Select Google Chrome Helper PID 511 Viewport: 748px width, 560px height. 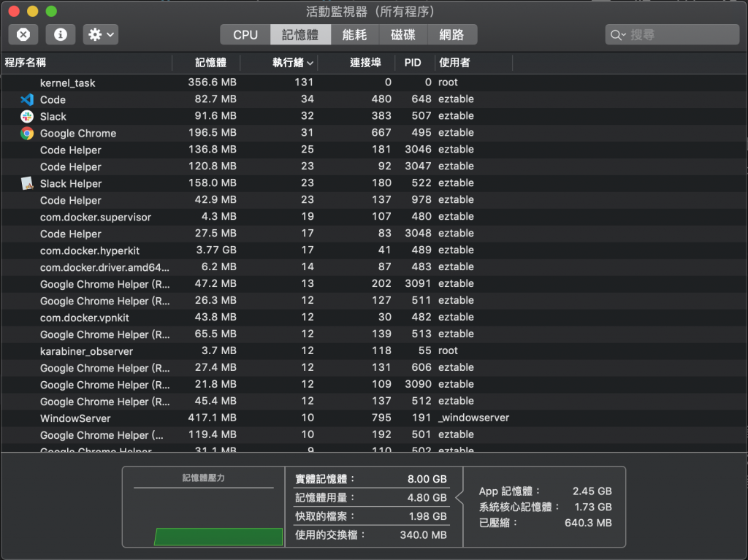pos(374,301)
